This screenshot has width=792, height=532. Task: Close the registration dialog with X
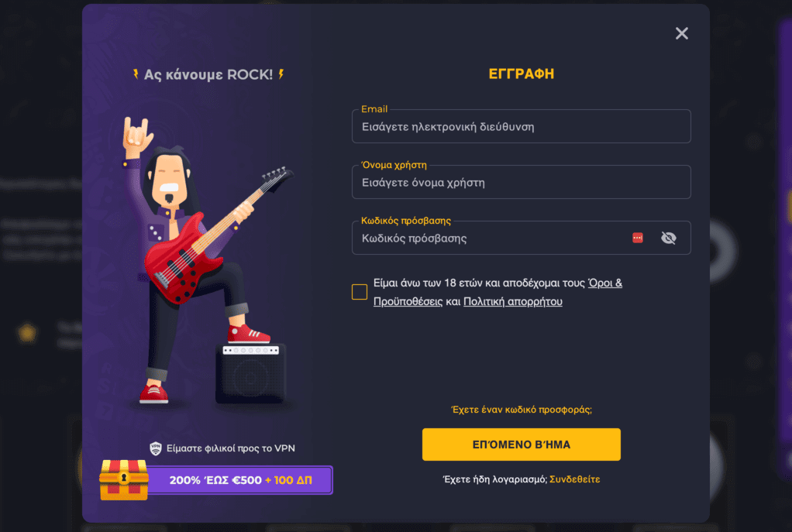click(x=681, y=33)
